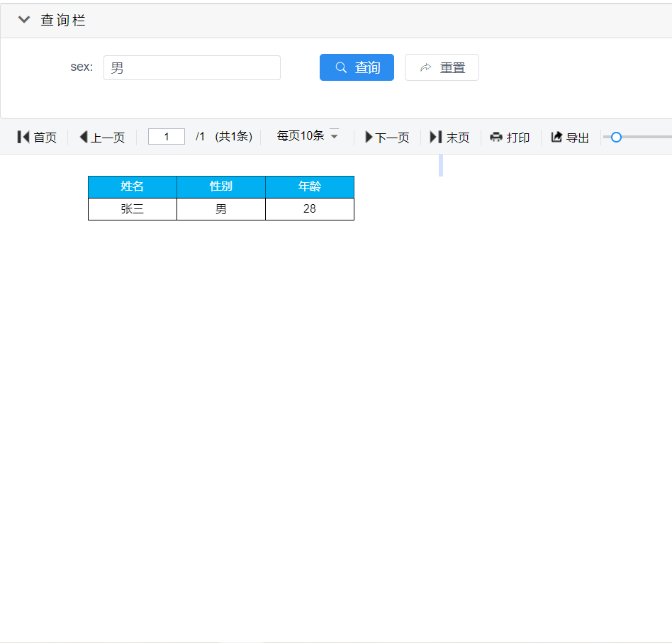Select the 张三 name cell
672x643 pixels.
coord(133,209)
